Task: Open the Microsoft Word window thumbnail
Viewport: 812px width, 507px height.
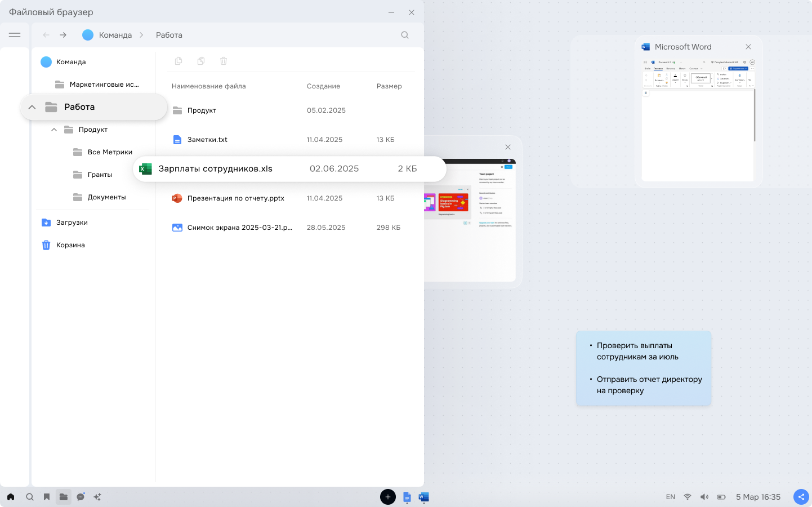Action: (699, 112)
